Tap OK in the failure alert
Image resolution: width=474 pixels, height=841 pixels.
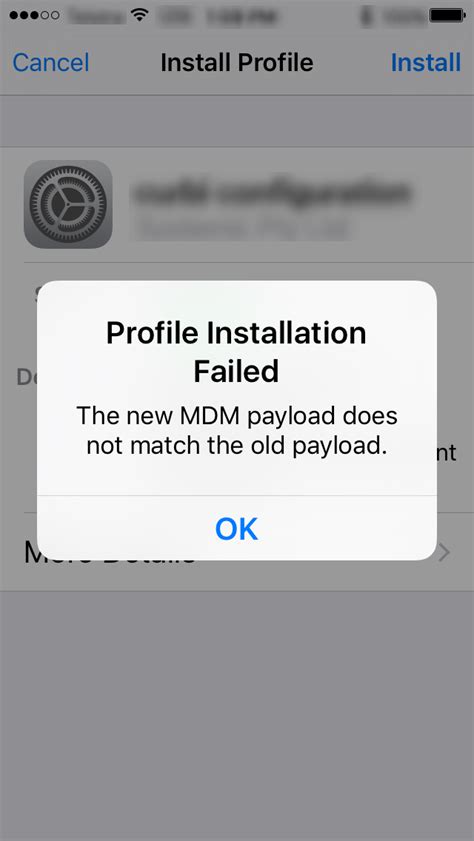pos(236,528)
